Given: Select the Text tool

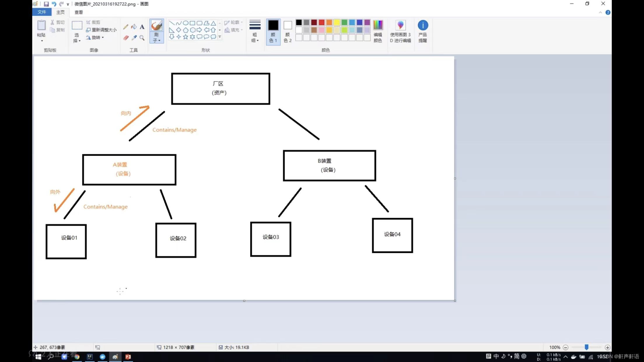Looking at the screenshot, I should pyautogui.click(x=142, y=27).
